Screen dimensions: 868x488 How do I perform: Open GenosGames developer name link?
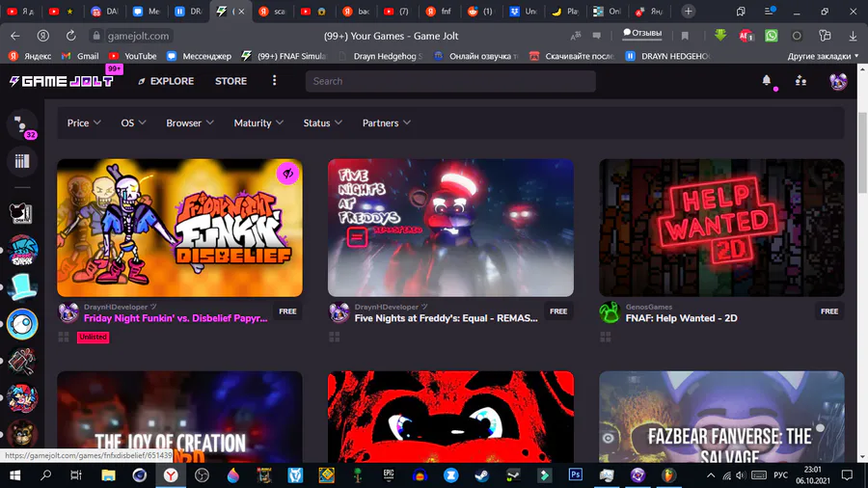pos(649,307)
